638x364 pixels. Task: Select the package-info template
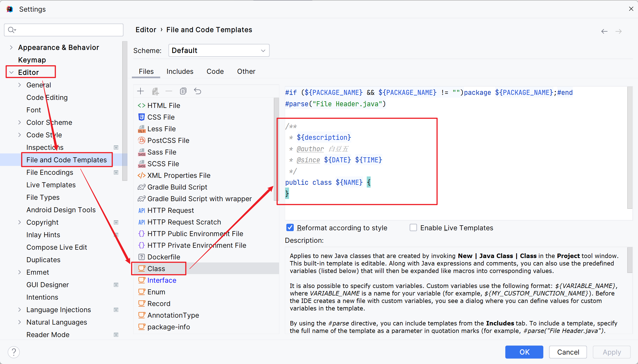tap(169, 327)
